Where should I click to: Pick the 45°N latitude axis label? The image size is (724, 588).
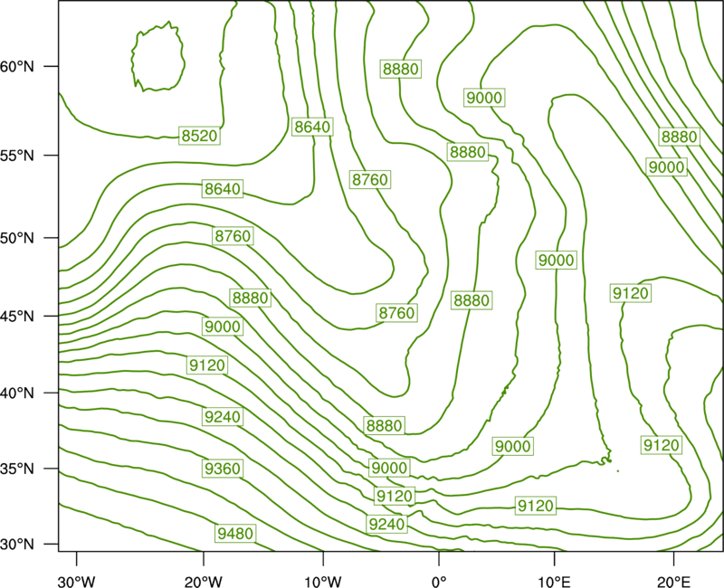(x=17, y=316)
